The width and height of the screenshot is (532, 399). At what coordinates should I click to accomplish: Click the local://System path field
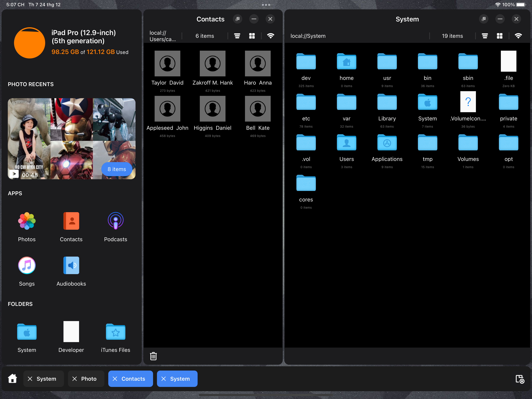pyautogui.click(x=308, y=36)
